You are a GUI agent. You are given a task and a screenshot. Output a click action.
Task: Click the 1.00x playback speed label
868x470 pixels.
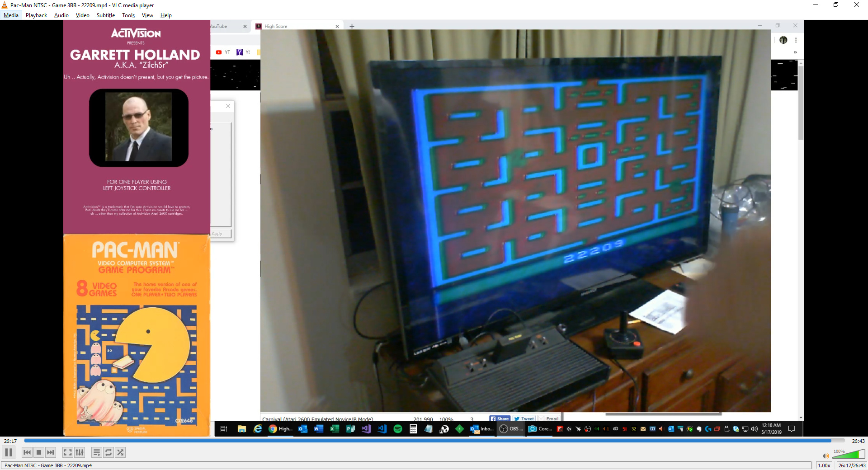[824, 465]
